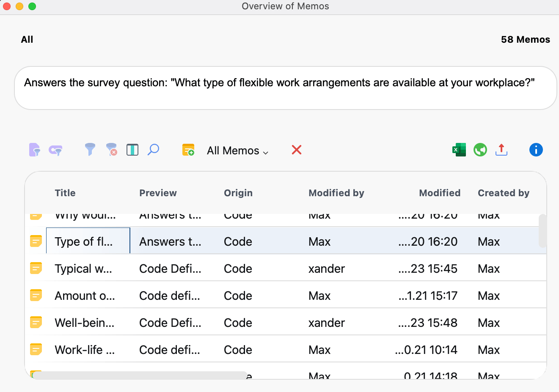This screenshot has height=392, width=559.
Task: Sort by the Modified by column header
Action: (336, 193)
